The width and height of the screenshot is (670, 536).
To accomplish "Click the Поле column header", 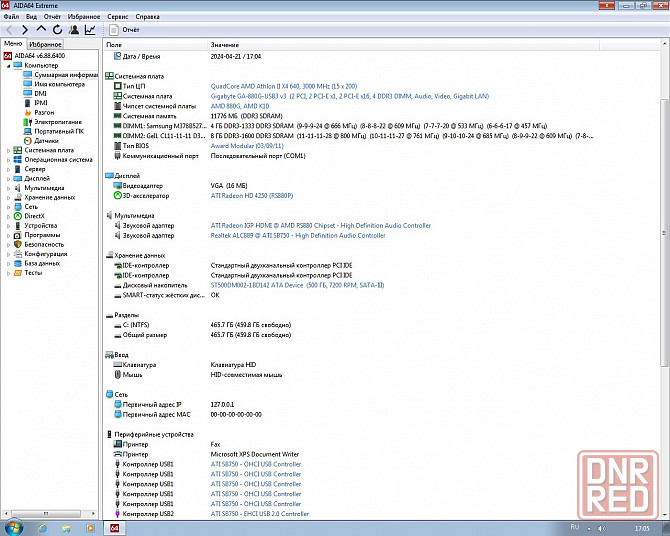I will click(156, 44).
